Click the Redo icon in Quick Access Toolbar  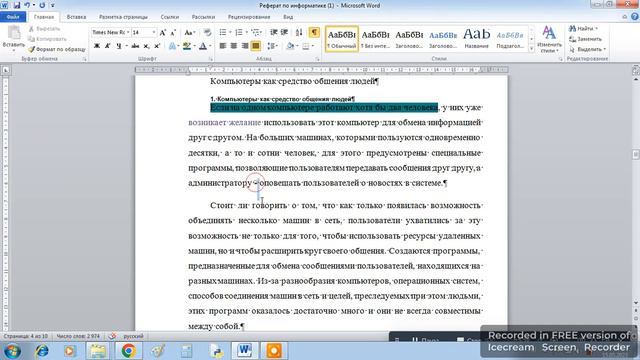coord(42,5)
